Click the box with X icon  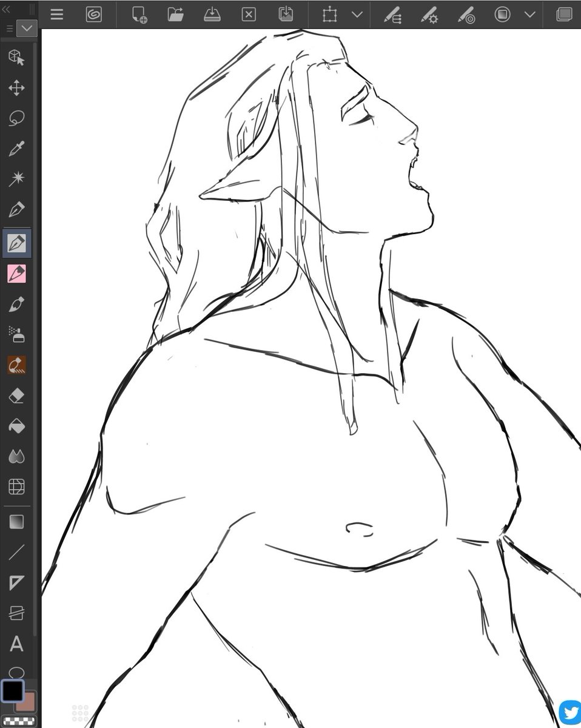(x=249, y=15)
